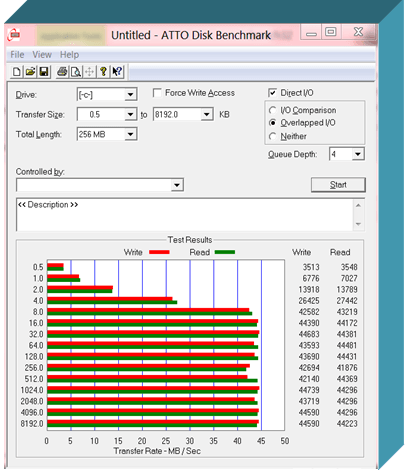Click the Start button

(x=338, y=185)
